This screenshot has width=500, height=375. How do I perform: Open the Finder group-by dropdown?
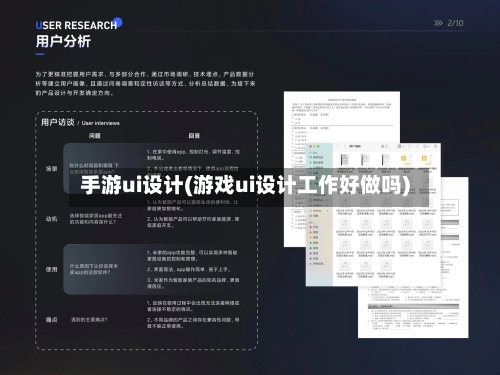click(x=401, y=146)
